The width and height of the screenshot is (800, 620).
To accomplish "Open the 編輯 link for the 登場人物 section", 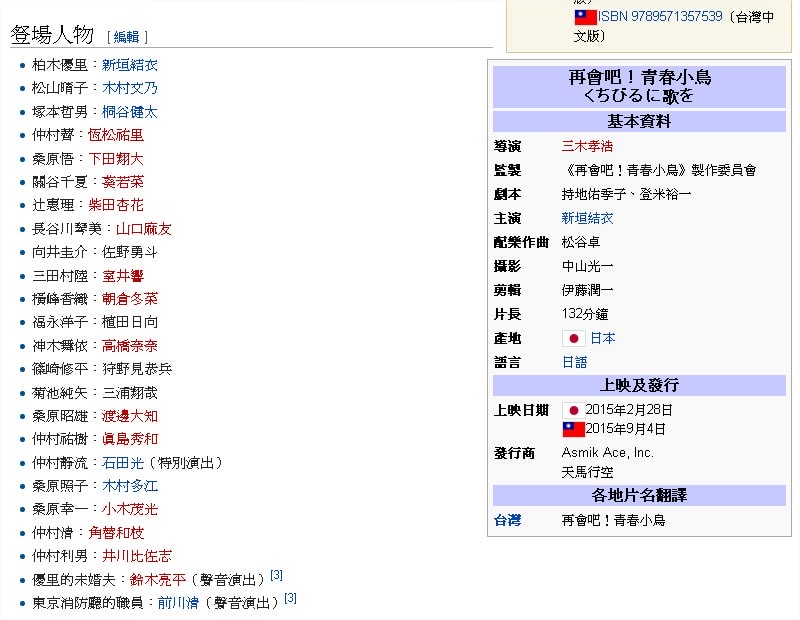I will (127, 37).
